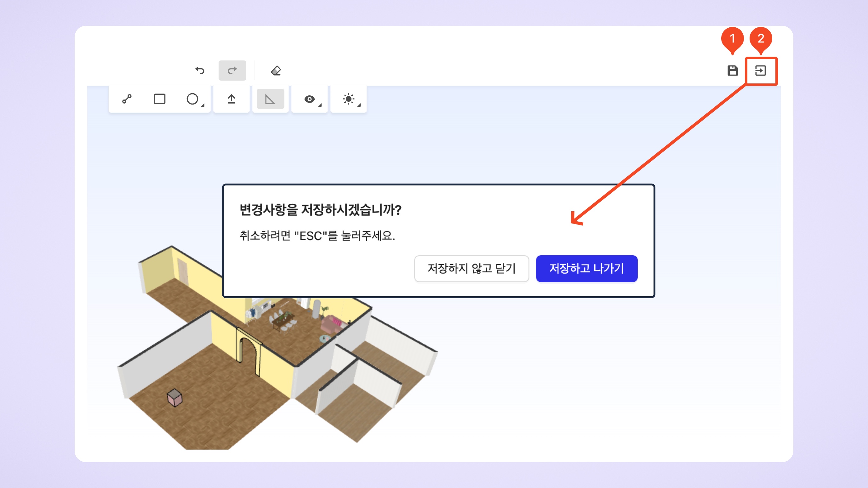Screen dimensions: 868x488
Task: Toggle the sun lighting icon
Action: pos(348,99)
